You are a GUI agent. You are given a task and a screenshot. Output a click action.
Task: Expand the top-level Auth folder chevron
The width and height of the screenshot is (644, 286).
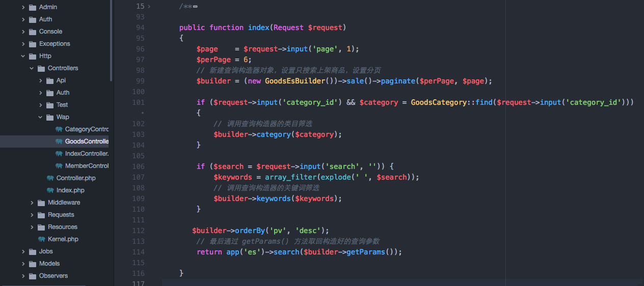23,19
